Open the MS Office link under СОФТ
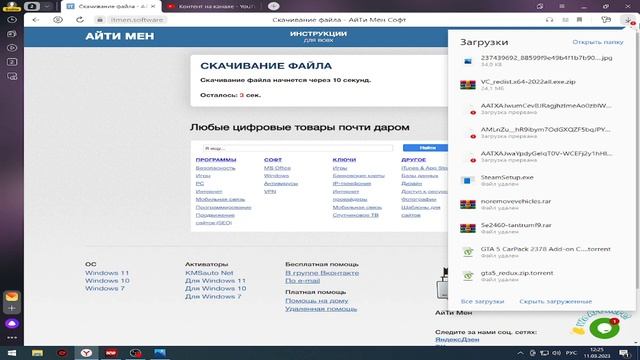This screenshot has width=640, height=360. click(x=277, y=168)
